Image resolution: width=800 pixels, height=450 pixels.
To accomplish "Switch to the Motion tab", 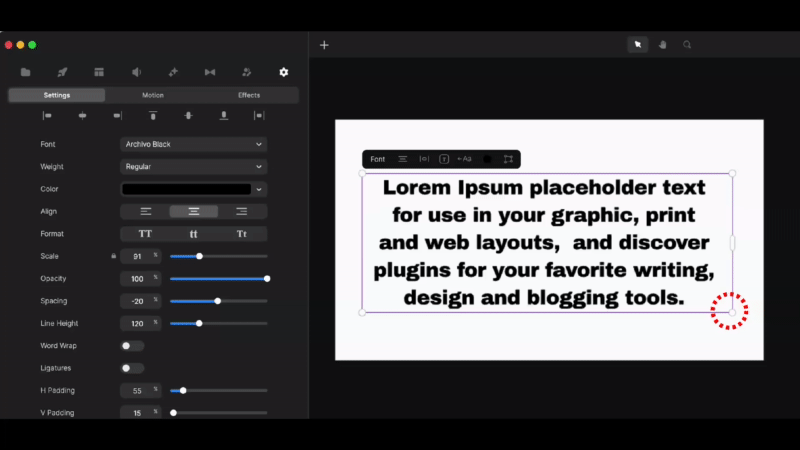I will (153, 95).
